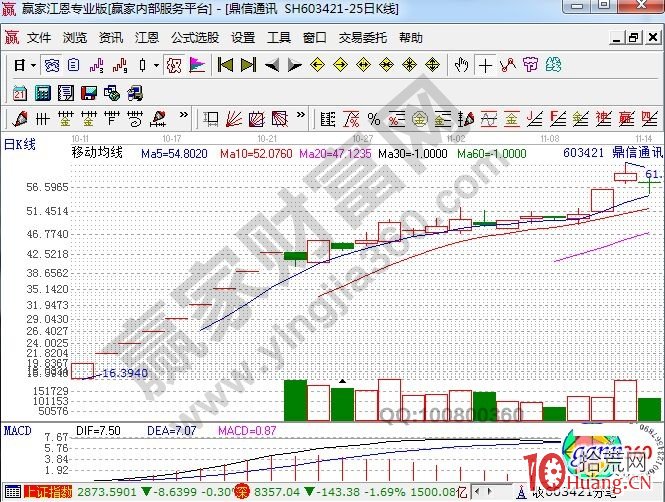Click the Ma5=54.8020 indicator label
665x502 pixels.
174,153
